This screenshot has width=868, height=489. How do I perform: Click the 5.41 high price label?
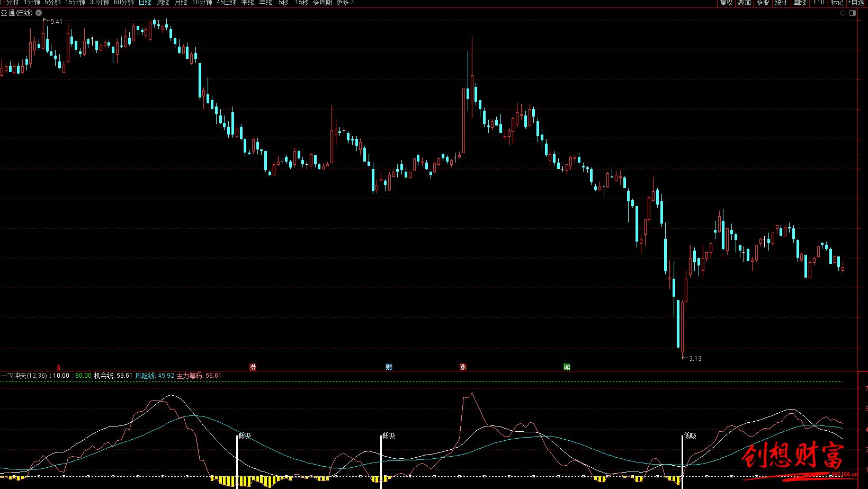click(56, 22)
